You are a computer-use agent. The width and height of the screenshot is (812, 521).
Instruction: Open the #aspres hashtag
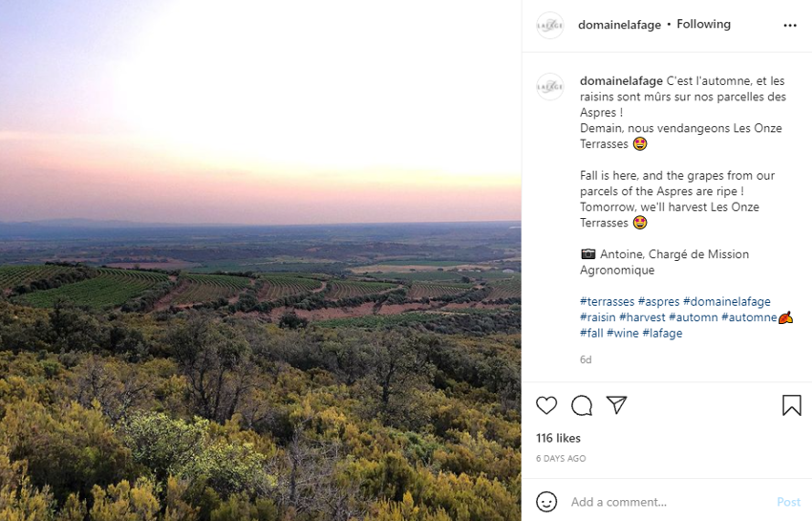tap(658, 302)
